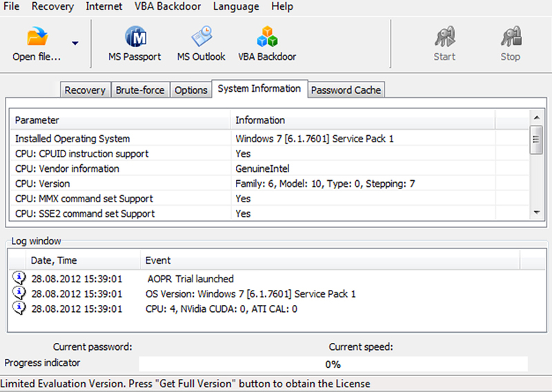Click the Start keys icon
Screen dimensions: 552x392
444,37
